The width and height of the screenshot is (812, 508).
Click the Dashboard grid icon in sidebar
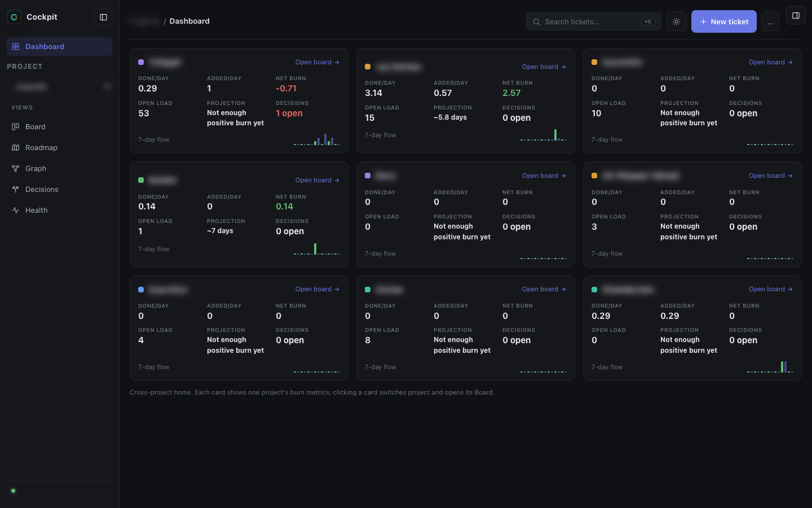point(15,47)
